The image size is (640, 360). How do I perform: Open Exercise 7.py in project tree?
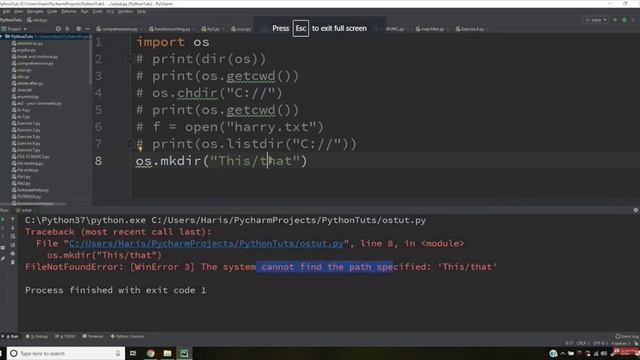tap(26, 150)
